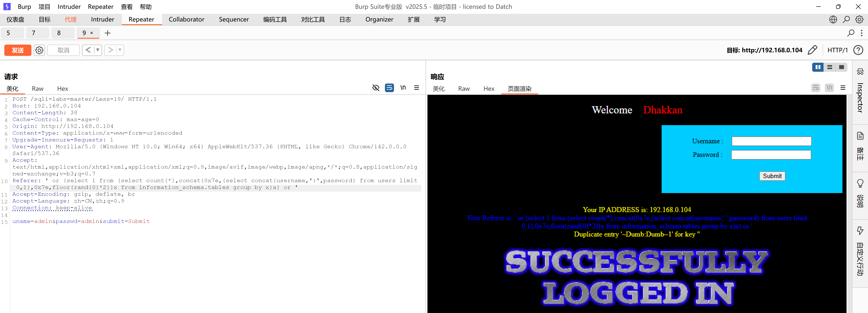Edit target with the pencil icon
The height and width of the screenshot is (313, 868).
pos(812,50)
